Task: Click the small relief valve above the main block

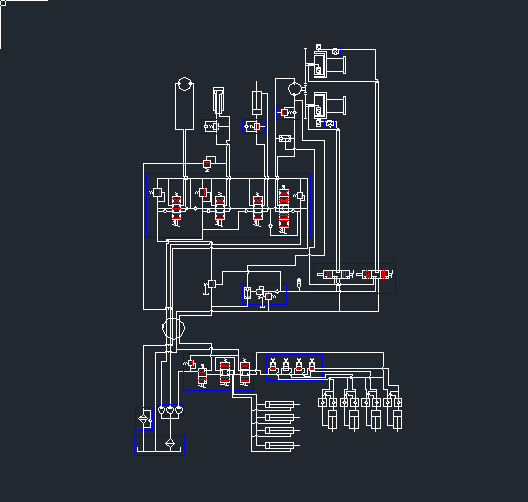Action: click(207, 164)
